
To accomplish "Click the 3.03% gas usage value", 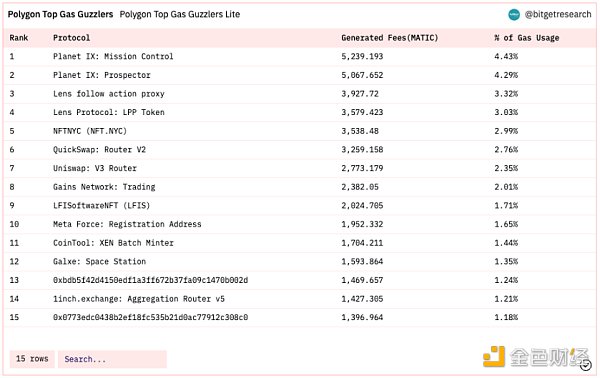I will pos(506,112).
